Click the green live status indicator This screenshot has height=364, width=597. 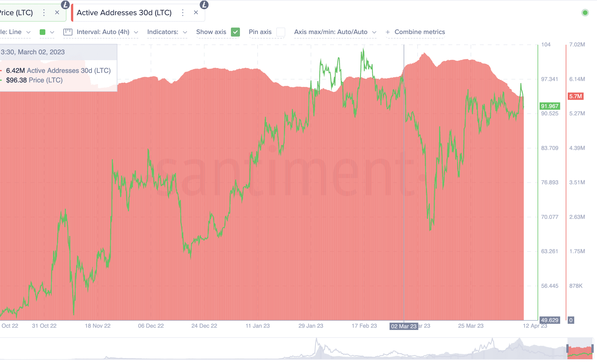(x=585, y=13)
